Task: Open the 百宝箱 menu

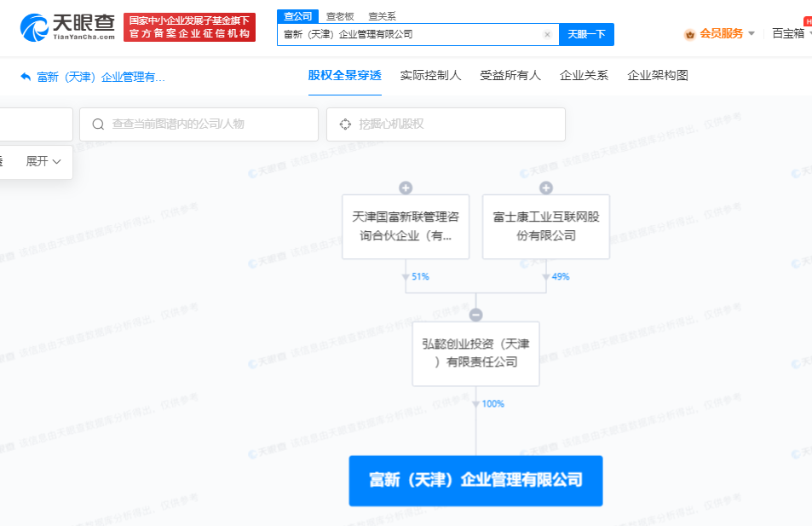Action: tap(790, 34)
